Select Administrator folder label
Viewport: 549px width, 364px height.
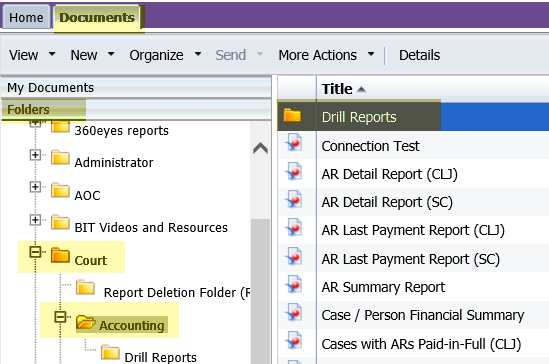coord(114,162)
